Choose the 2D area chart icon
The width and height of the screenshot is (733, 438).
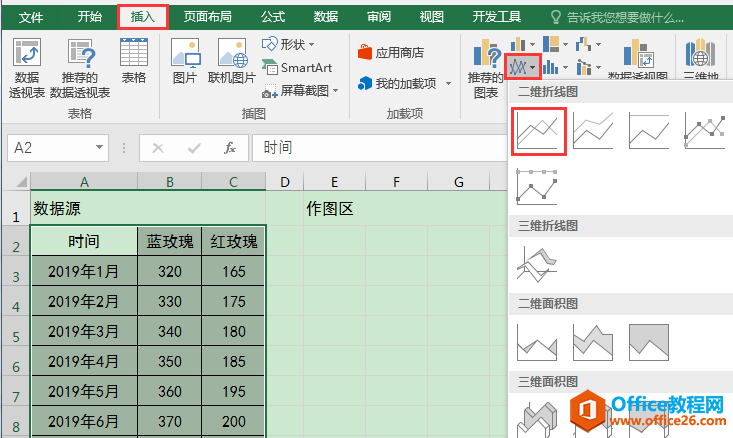pyautogui.click(x=537, y=343)
